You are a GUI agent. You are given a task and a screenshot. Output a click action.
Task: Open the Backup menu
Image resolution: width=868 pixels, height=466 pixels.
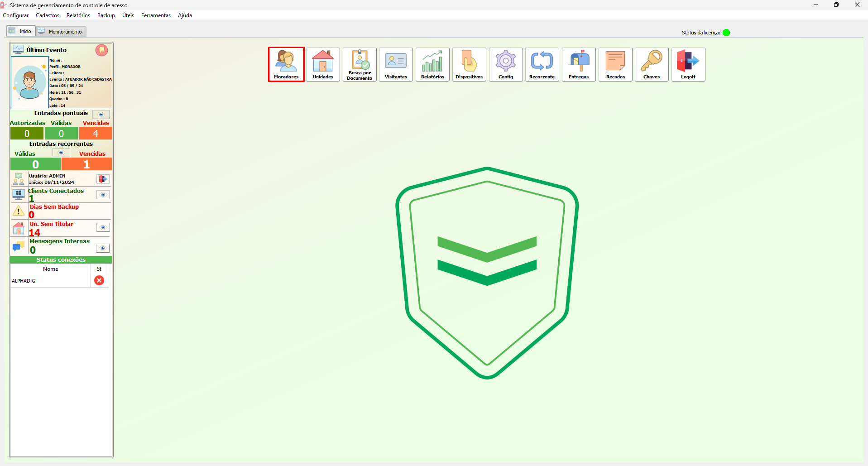[x=106, y=15]
